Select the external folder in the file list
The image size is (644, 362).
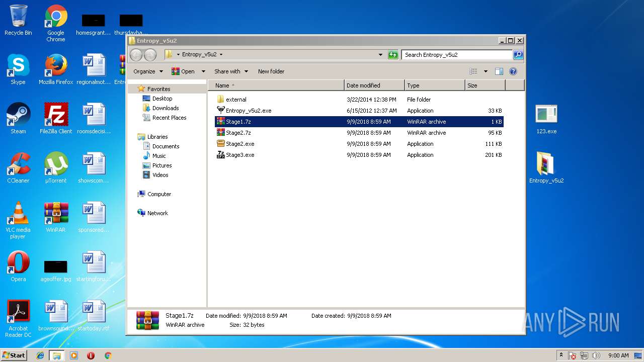pyautogui.click(x=359, y=100)
